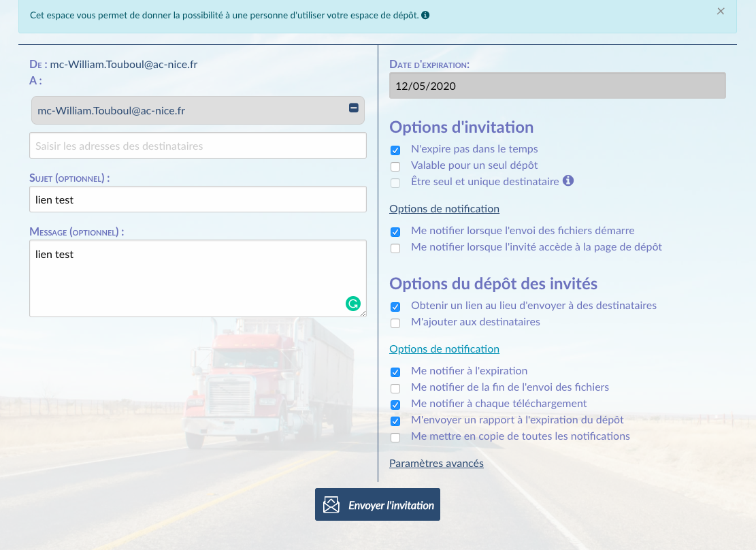756x550 pixels.
Task: Enable 'Valable pour un seul dépôt'
Action: click(395, 166)
